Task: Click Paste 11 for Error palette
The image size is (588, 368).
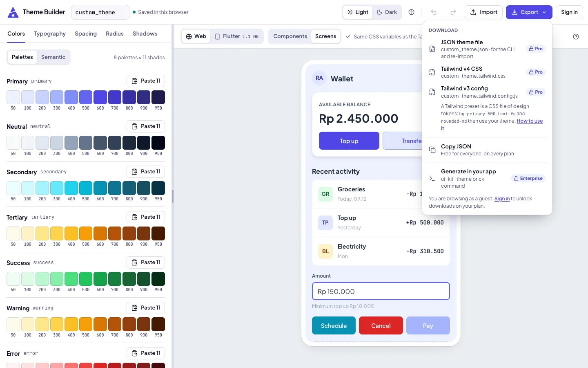Action: pos(146,353)
